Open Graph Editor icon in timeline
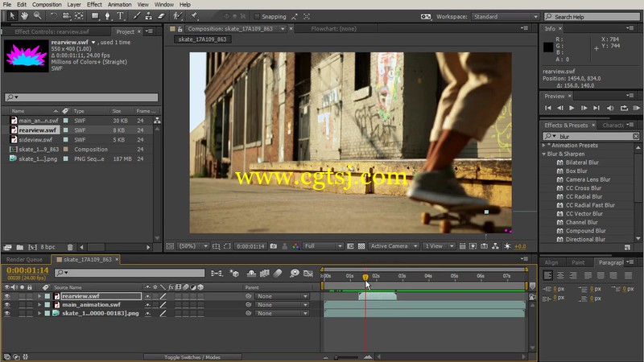Viewport: 644px width, 362px height. [308, 274]
